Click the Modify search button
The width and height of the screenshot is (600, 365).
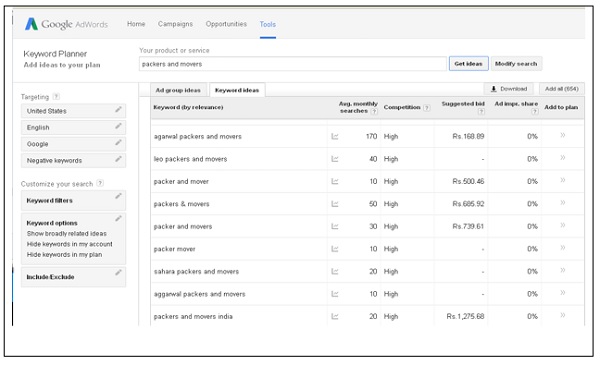(516, 64)
